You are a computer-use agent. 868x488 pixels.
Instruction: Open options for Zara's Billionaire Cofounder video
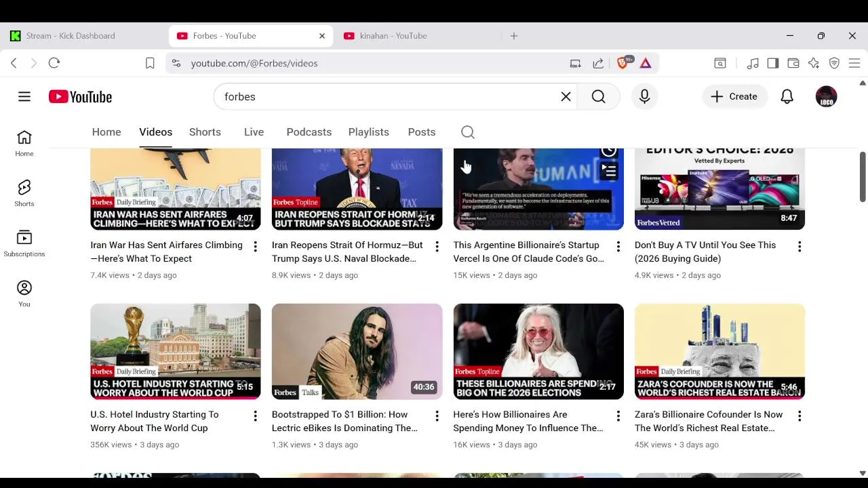coord(800,416)
